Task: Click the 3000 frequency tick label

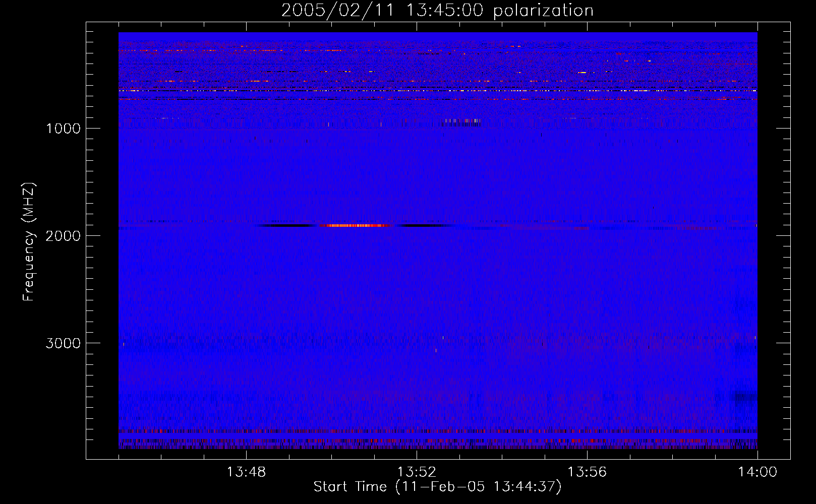Action: tap(63, 343)
